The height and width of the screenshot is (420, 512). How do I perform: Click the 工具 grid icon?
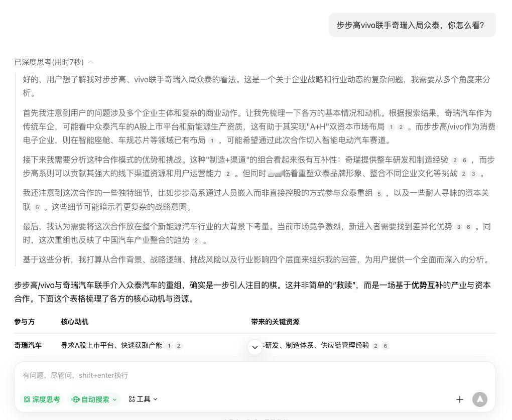click(x=132, y=399)
